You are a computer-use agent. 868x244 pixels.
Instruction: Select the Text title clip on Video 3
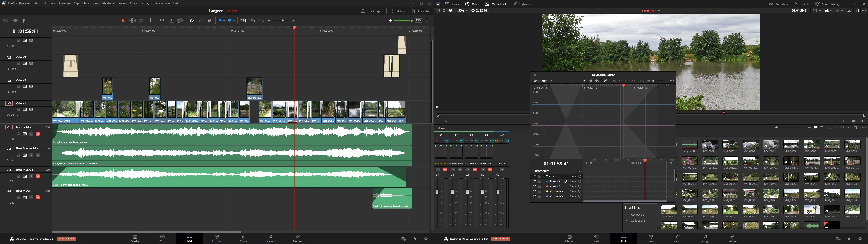point(71,66)
